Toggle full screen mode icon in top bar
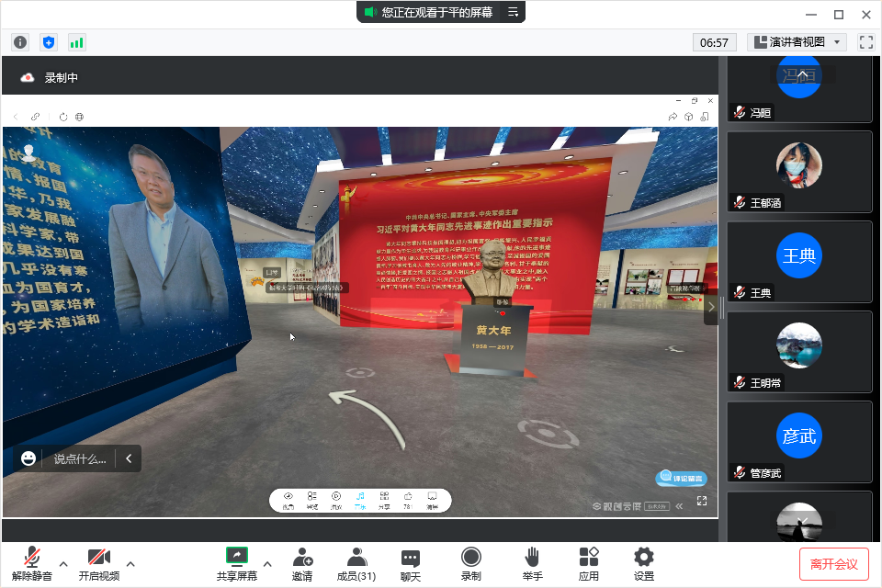Screen dimensions: 882x588 (x=865, y=42)
